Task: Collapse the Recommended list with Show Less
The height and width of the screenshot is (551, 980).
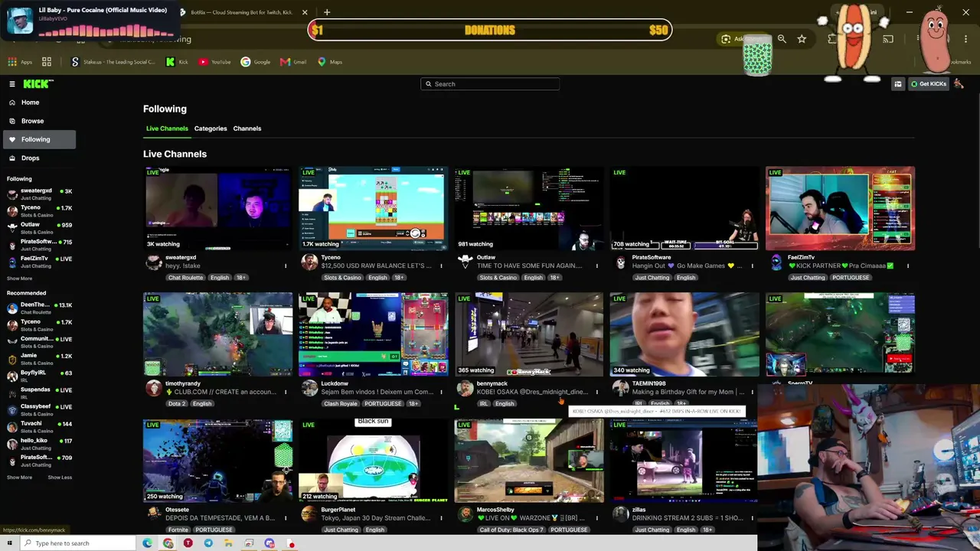Action: (60, 478)
